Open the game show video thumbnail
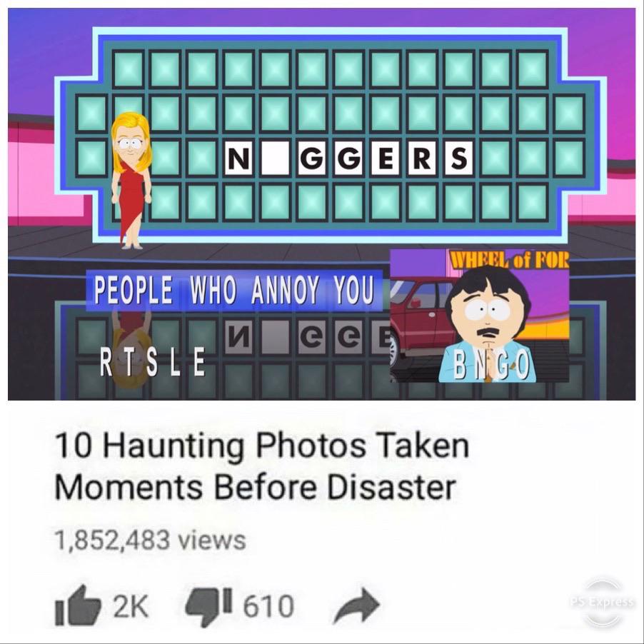644x644 pixels. (x=321, y=204)
